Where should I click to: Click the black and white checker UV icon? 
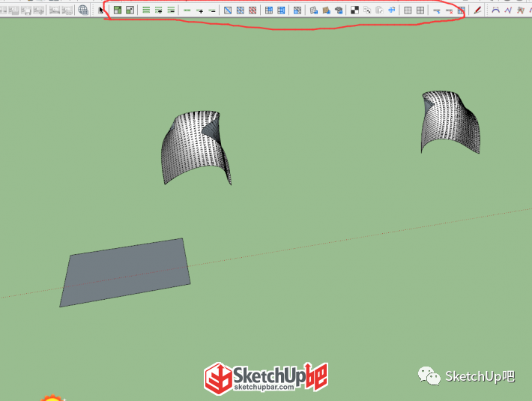[x=354, y=10]
